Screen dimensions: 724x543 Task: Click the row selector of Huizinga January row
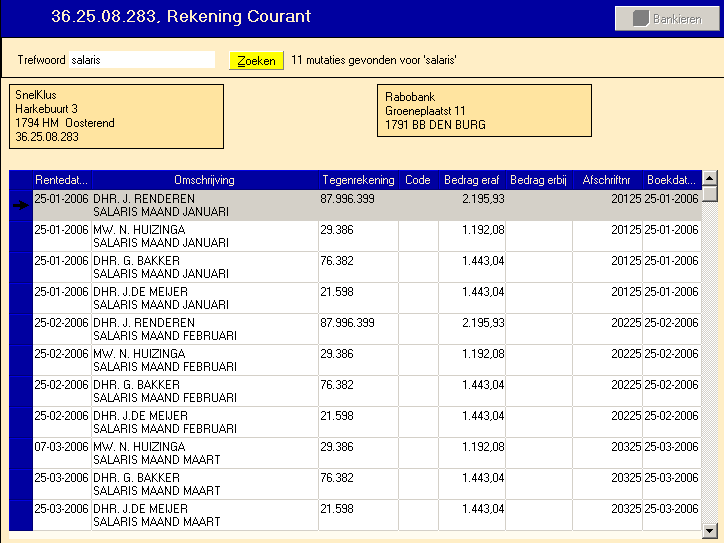pos(21,236)
